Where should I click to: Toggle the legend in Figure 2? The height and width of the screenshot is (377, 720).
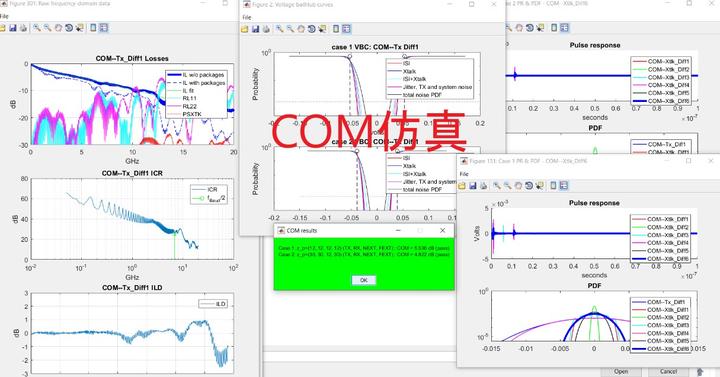[346, 29]
